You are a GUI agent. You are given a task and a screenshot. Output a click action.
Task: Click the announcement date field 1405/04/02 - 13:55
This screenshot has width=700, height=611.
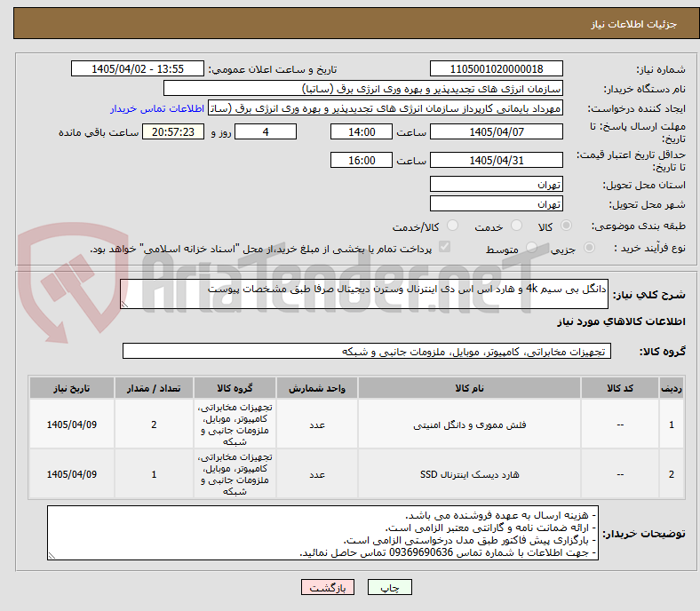point(138,68)
